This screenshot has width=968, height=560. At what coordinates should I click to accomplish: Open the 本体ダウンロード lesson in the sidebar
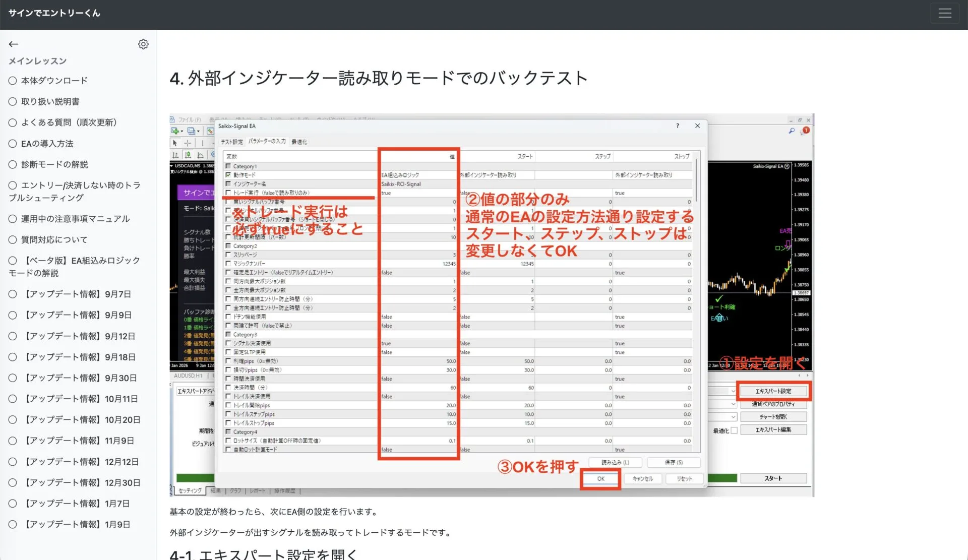click(53, 80)
